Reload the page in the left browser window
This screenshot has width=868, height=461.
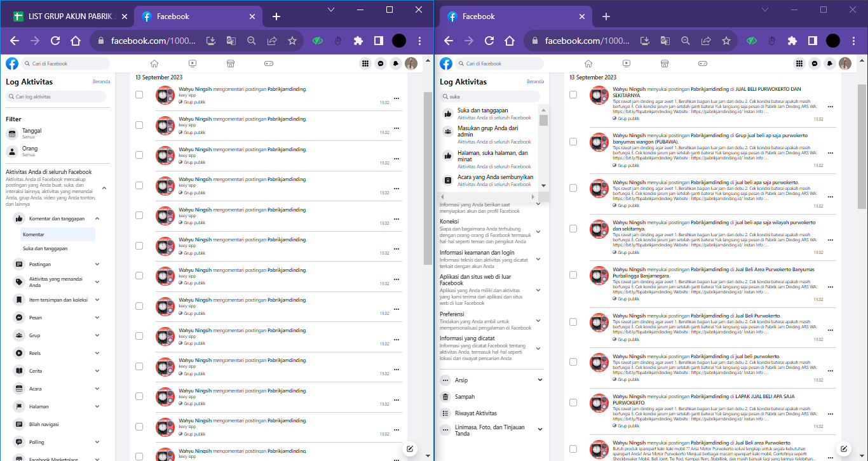coord(55,41)
